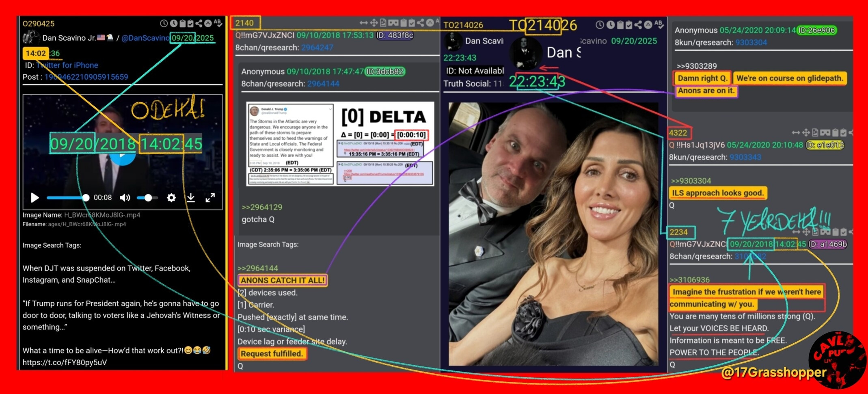Open video settings gear
The height and width of the screenshot is (394, 868).
click(171, 198)
